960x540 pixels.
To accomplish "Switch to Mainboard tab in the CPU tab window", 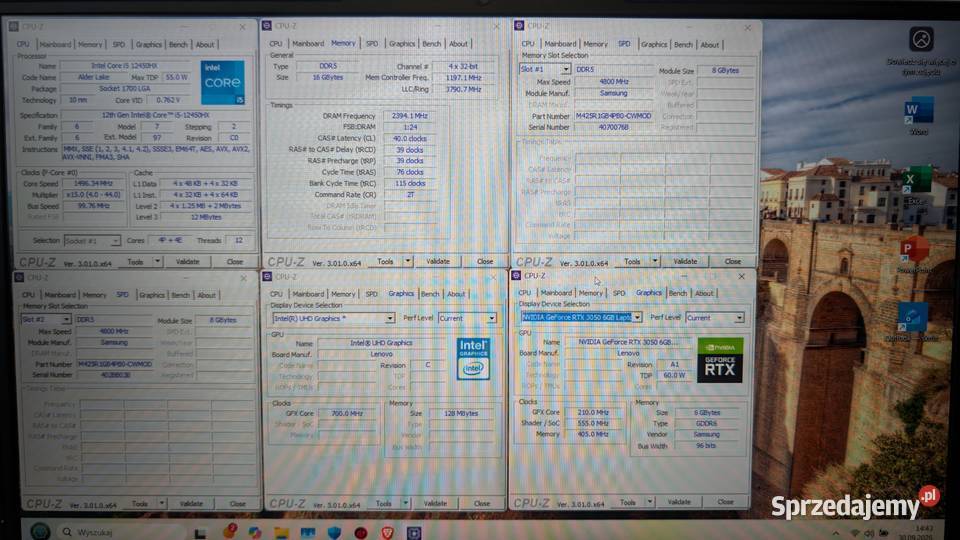I will pos(56,45).
